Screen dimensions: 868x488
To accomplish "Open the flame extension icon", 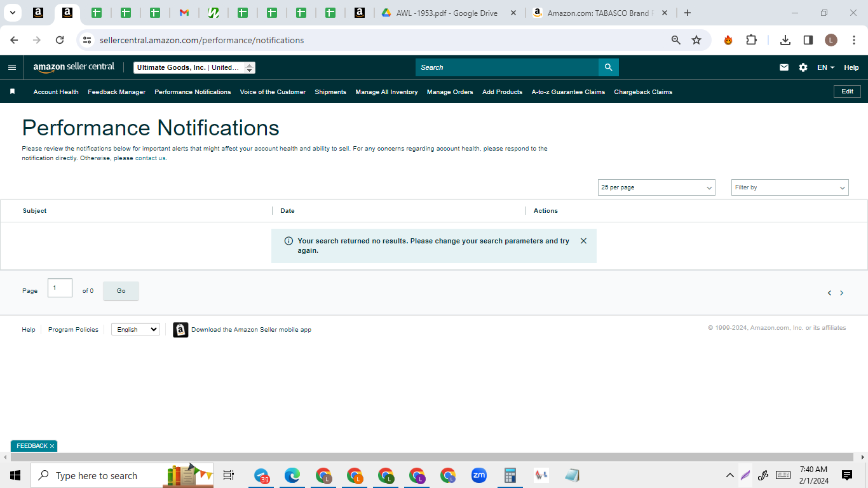I will 728,40.
